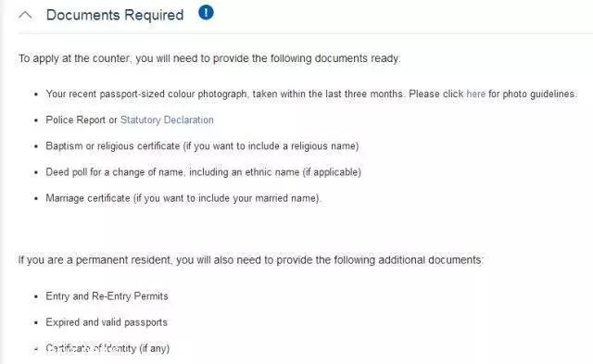Click the Expired and valid passports item

click(107, 322)
